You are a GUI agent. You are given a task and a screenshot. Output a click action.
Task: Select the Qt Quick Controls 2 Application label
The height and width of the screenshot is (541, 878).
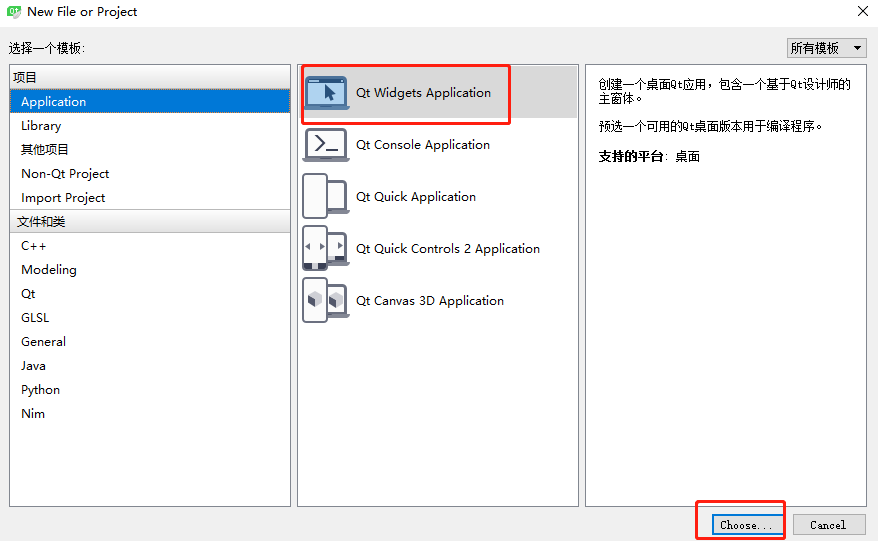point(448,249)
